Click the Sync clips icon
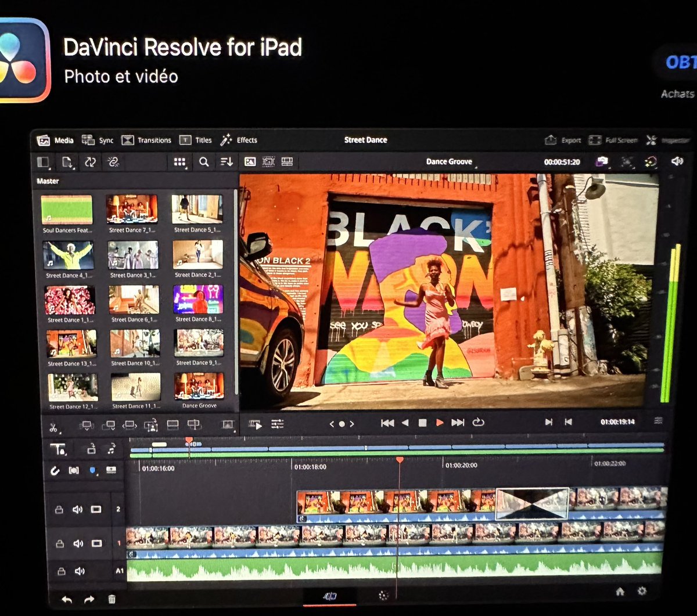 click(x=90, y=163)
